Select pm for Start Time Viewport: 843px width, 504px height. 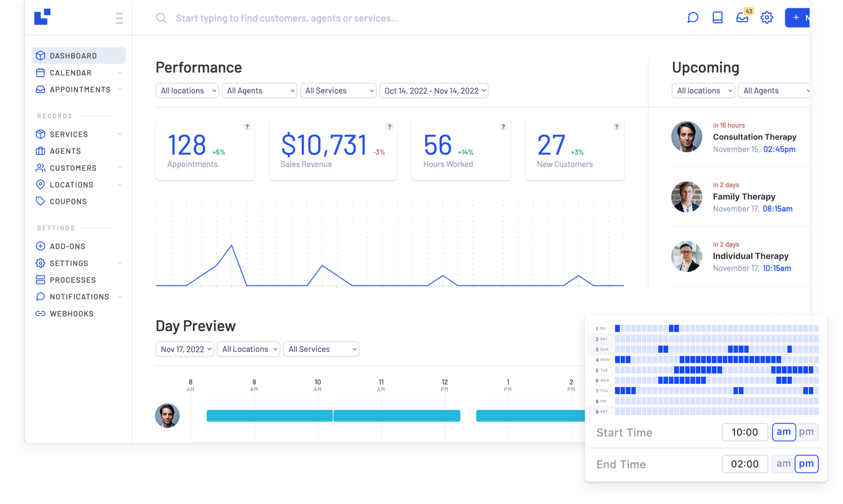[x=806, y=432]
